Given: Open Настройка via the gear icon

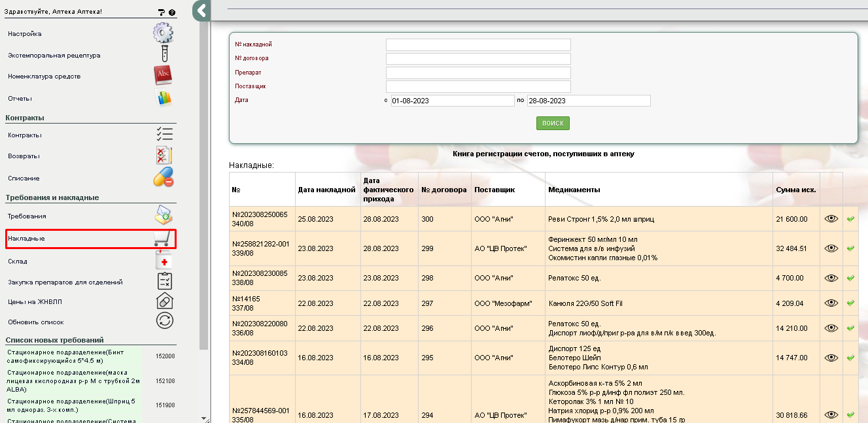Looking at the screenshot, I should coord(163,33).
